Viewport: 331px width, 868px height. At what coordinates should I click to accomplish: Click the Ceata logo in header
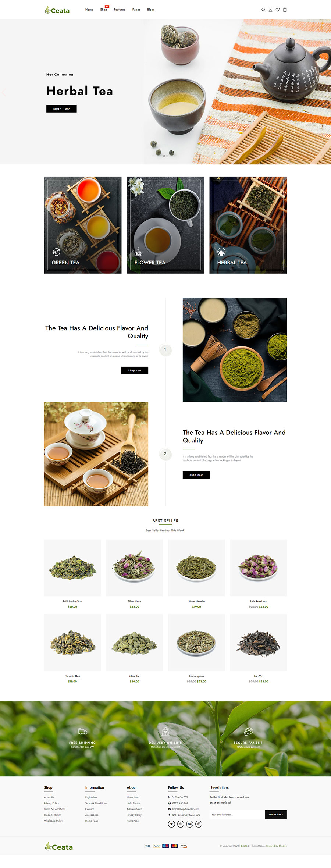coord(57,10)
